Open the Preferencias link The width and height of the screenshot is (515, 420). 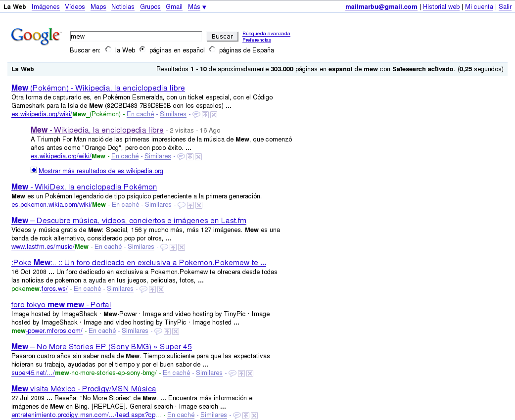click(257, 40)
